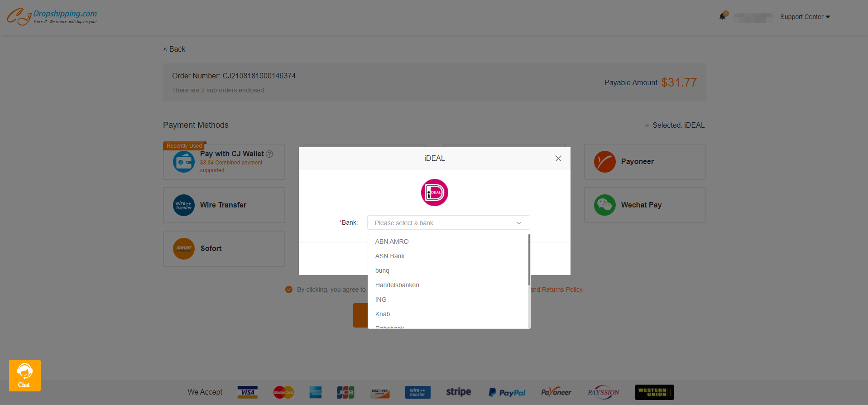Open the Returns Policy link

coord(557,289)
